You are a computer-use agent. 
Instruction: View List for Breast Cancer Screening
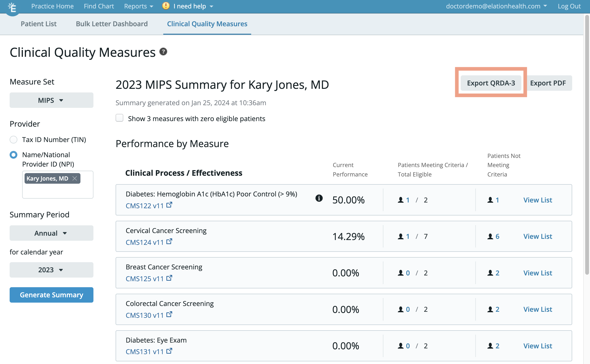(x=538, y=273)
